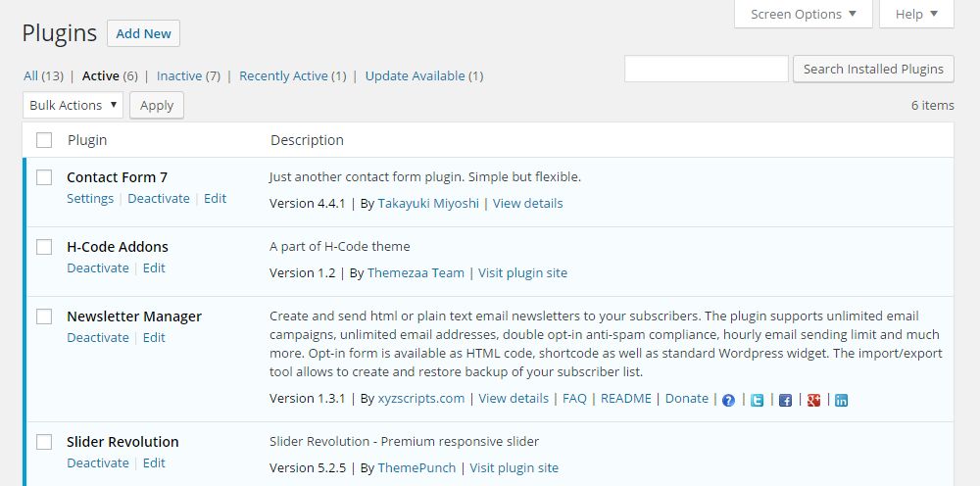Open the Bulk Actions dropdown
This screenshot has height=486, width=980.
[73, 105]
